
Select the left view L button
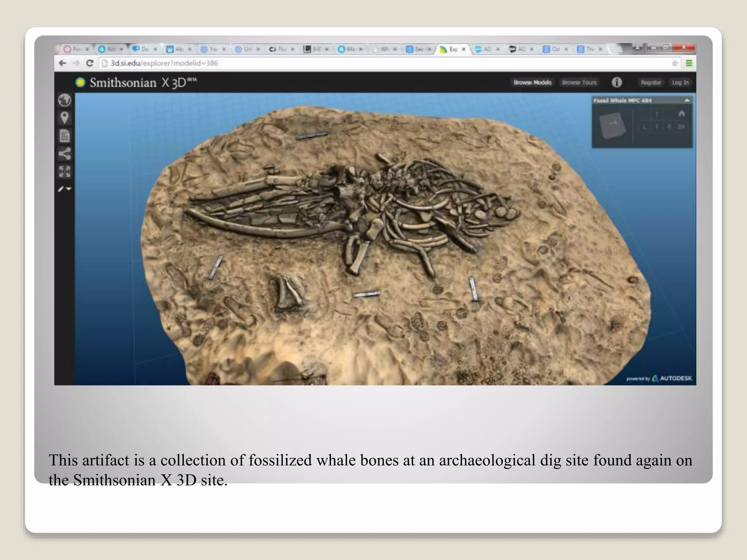645,127
